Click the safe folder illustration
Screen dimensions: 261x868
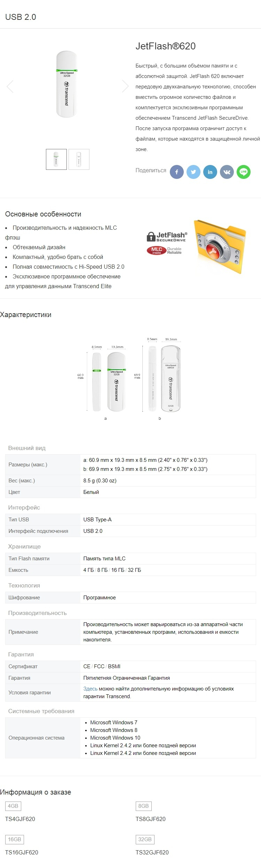[x=220, y=246]
